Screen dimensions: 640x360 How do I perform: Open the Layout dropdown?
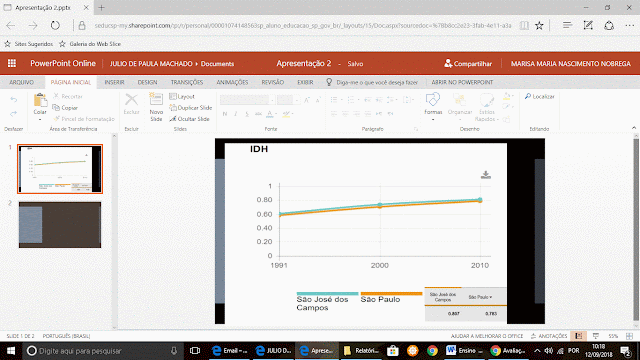click(182, 96)
